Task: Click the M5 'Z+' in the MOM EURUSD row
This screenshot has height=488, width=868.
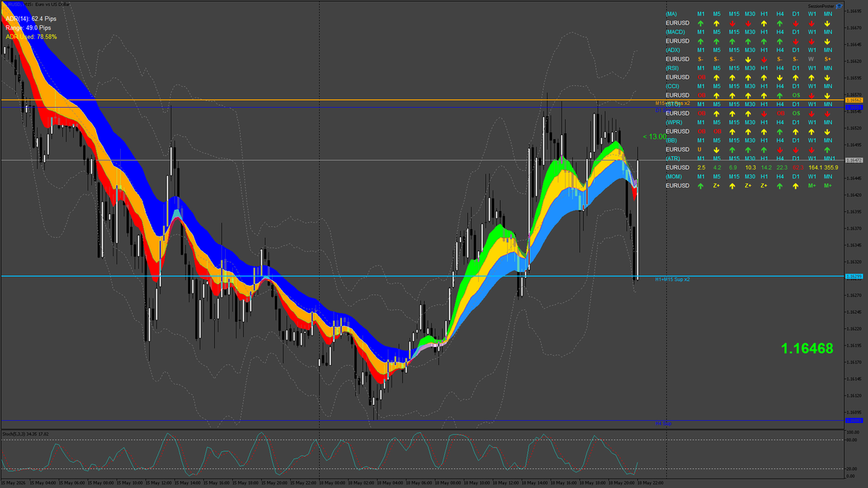Action: pyautogui.click(x=717, y=186)
